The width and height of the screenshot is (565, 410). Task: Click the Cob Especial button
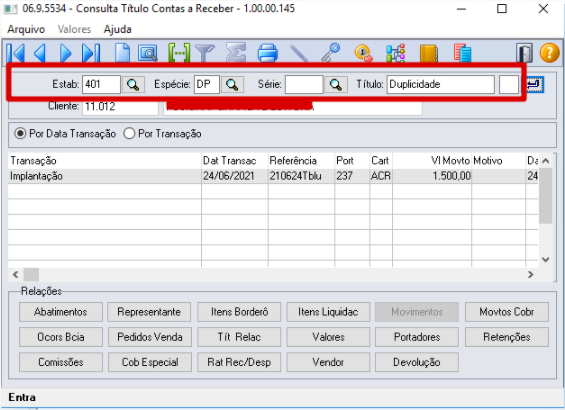pos(149,362)
